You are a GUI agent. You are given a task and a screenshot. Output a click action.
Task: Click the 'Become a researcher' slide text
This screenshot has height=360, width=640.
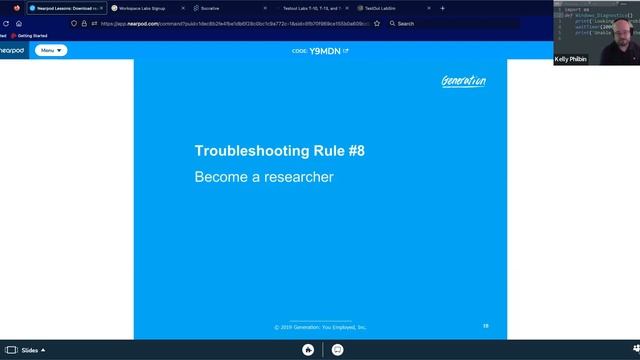click(264, 177)
